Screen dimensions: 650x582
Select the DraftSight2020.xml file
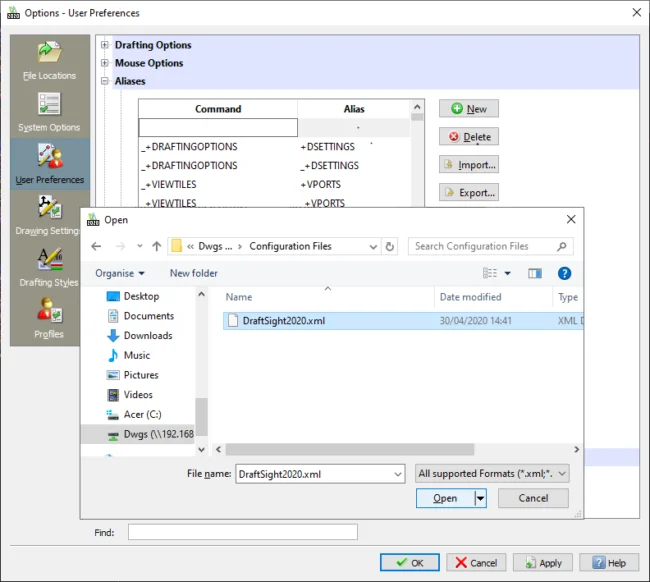[283, 321]
